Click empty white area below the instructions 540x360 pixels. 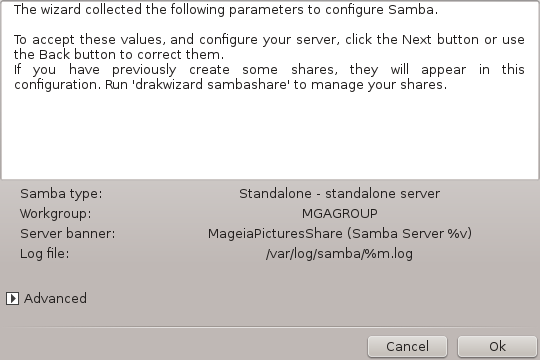[270, 138]
